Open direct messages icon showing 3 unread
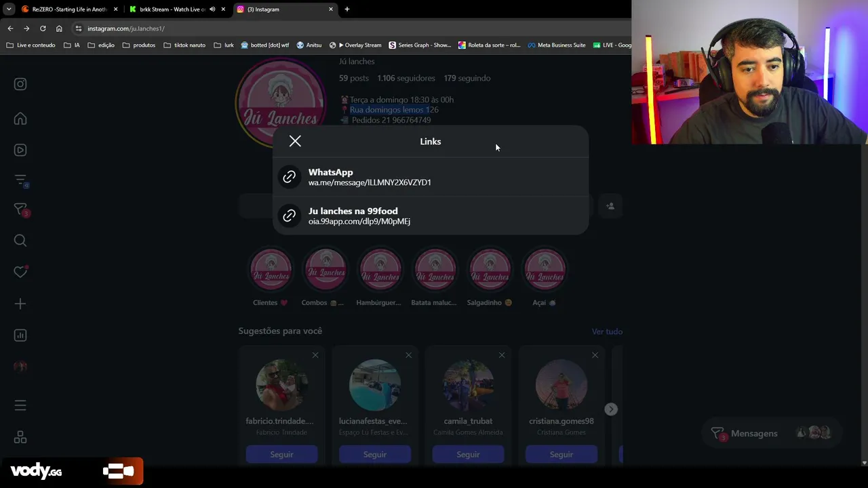The width and height of the screenshot is (868, 488). [x=20, y=210]
